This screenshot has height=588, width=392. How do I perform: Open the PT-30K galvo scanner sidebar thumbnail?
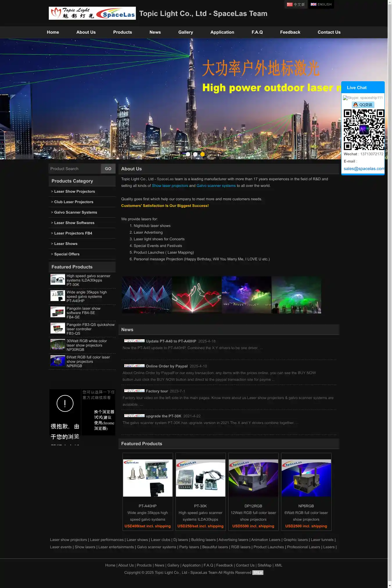pyautogui.click(x=57, y=280)
